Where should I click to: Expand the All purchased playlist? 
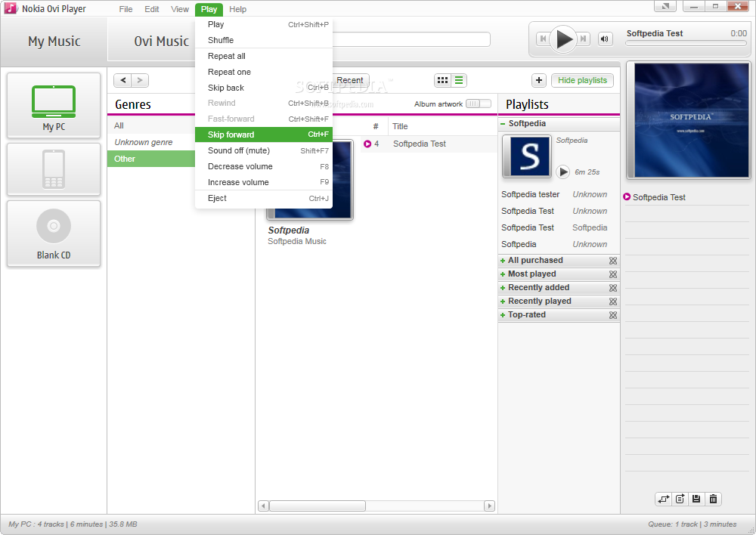click(x=503, y=261)
